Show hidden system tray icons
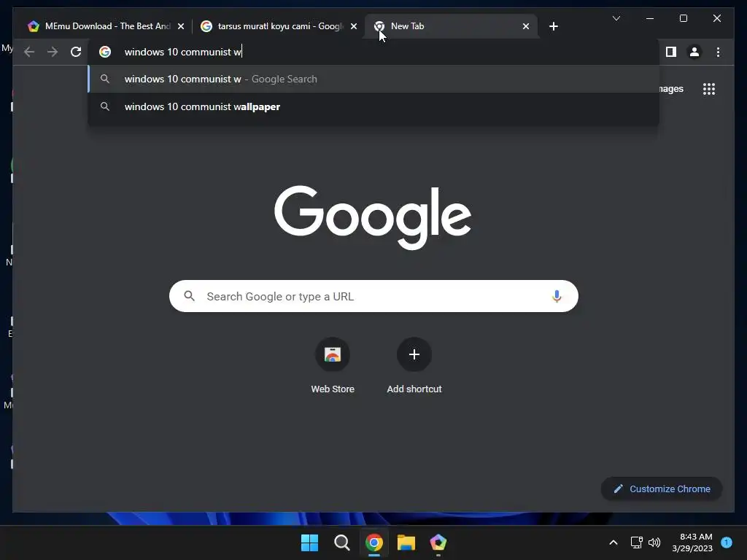 pos(614,542)
